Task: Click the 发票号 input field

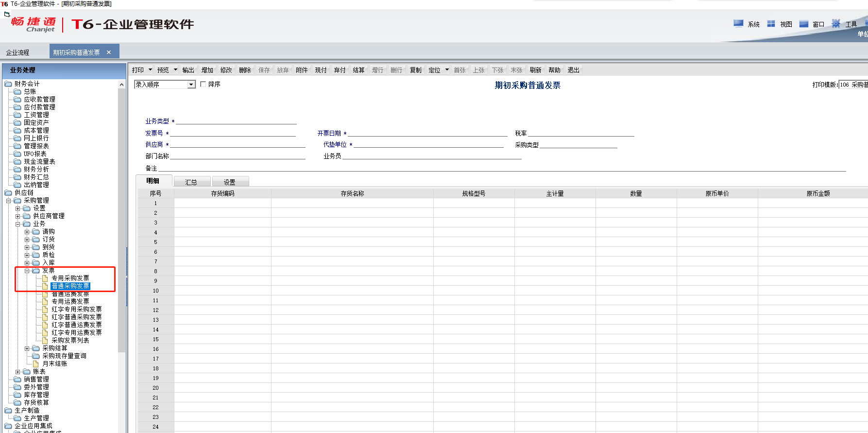Action: 233,133
